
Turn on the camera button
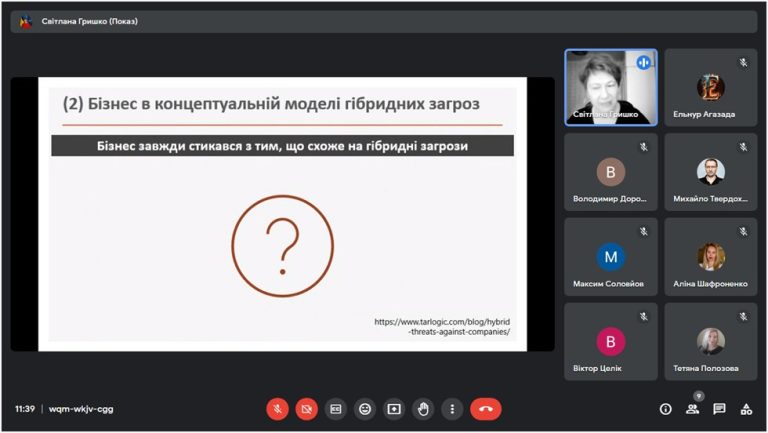[x=307, y=409]
